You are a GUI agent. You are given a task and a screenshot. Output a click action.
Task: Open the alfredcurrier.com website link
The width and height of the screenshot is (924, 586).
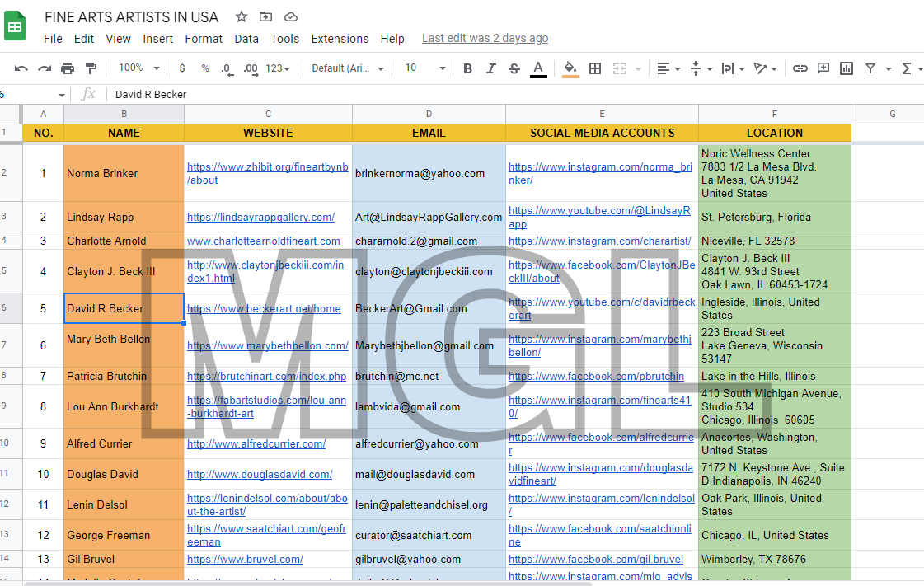coord(256,444)
